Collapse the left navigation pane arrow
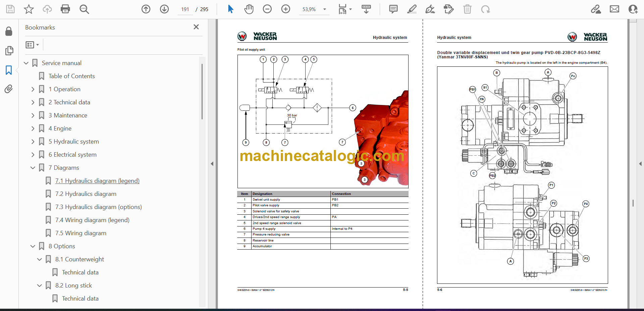 (x=212, y=164)
